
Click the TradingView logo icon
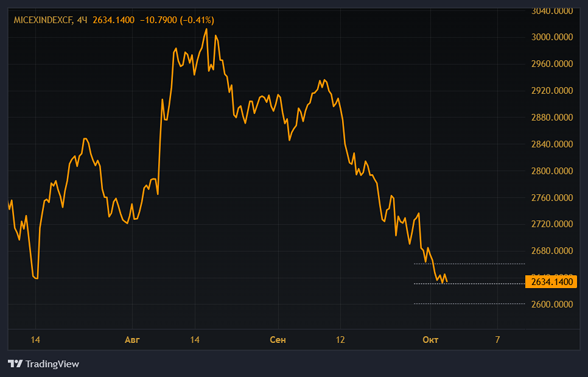(15, 364)
